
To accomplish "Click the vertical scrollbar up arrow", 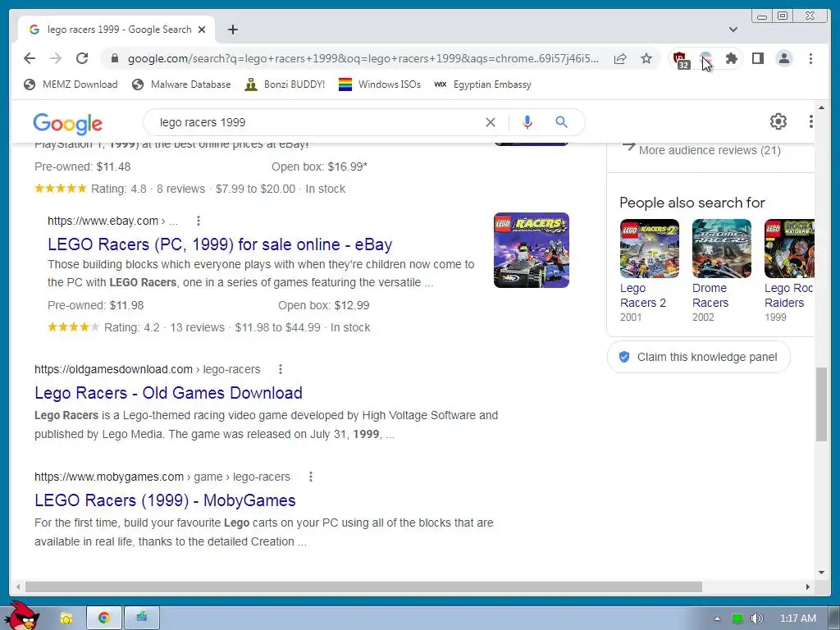I will 821,107.
